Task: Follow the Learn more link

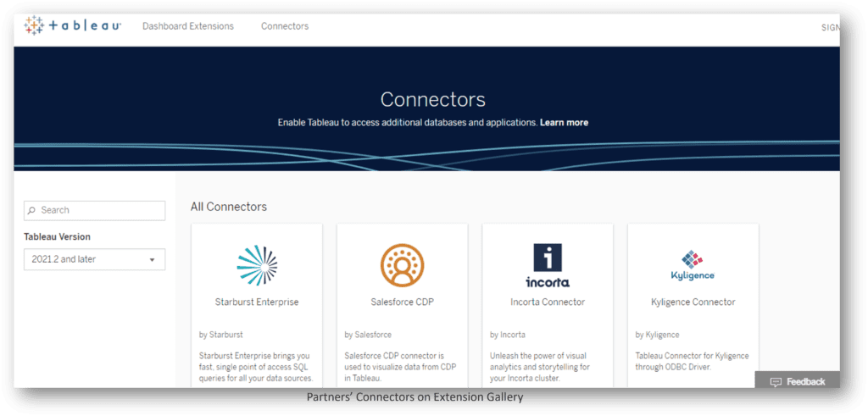Action: tap(564, 123)
